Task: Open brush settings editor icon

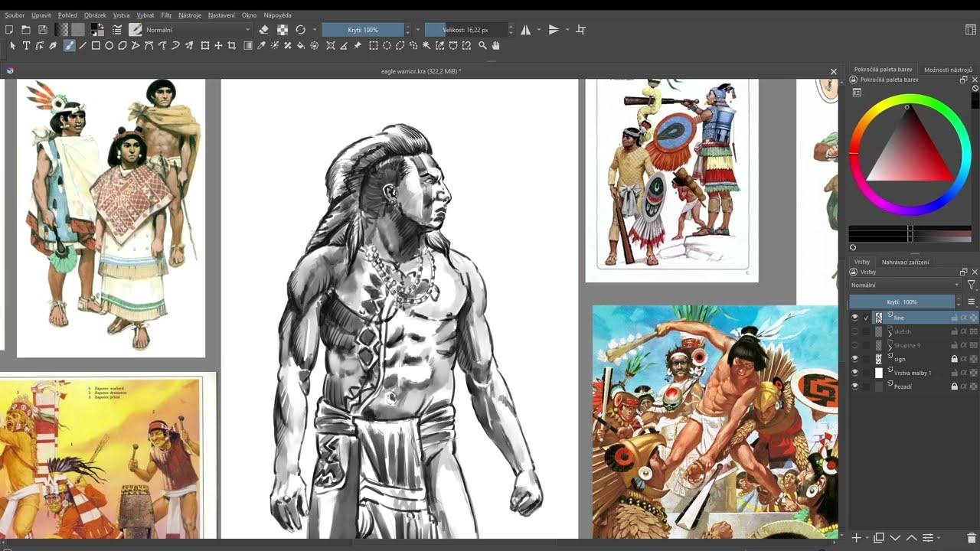Action: [x=116, y=30]
